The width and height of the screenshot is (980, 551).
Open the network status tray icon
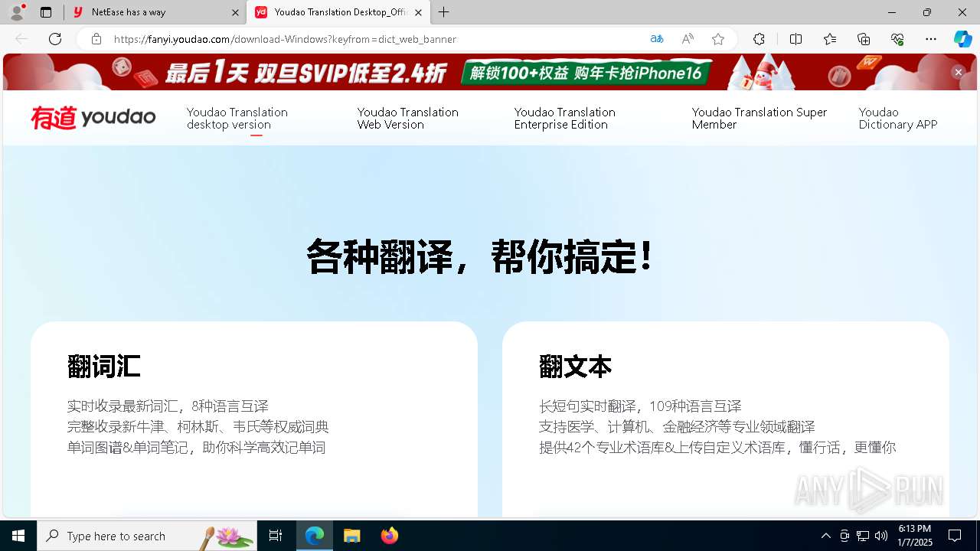[863, 536]
